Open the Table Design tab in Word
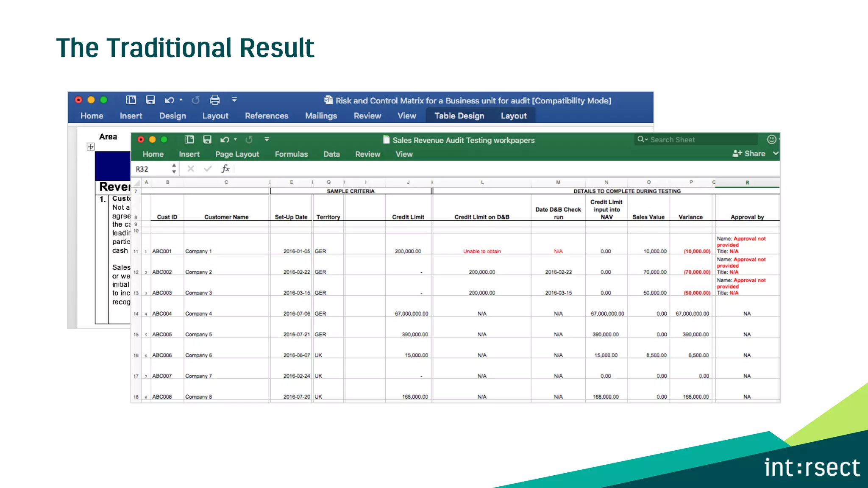This screenshot has height=488, width=868. pyautogui.click(x=459, y=116)
